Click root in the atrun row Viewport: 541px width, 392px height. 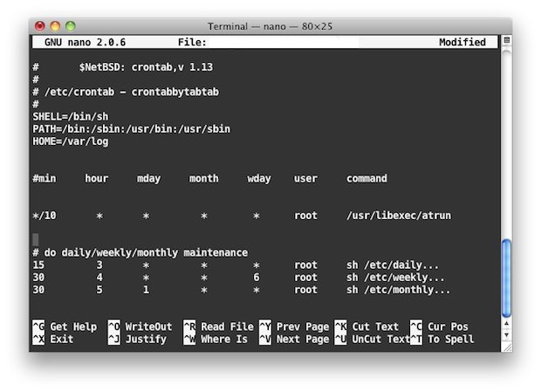305,216
